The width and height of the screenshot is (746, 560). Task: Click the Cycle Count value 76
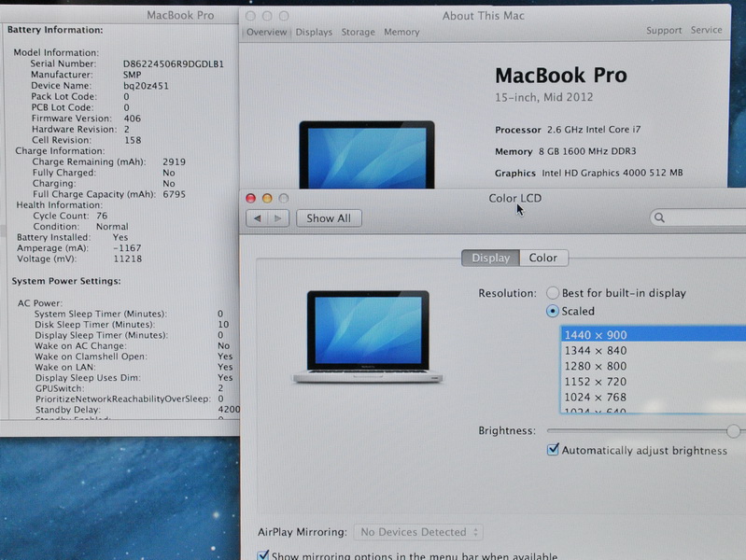[x=102, y=216]
